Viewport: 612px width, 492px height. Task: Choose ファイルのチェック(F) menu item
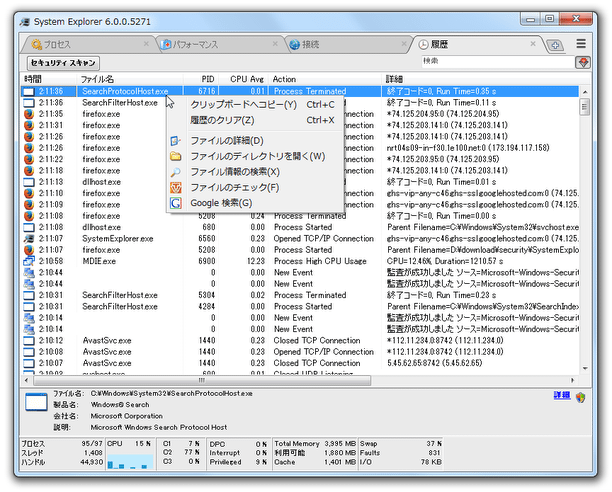255,187
